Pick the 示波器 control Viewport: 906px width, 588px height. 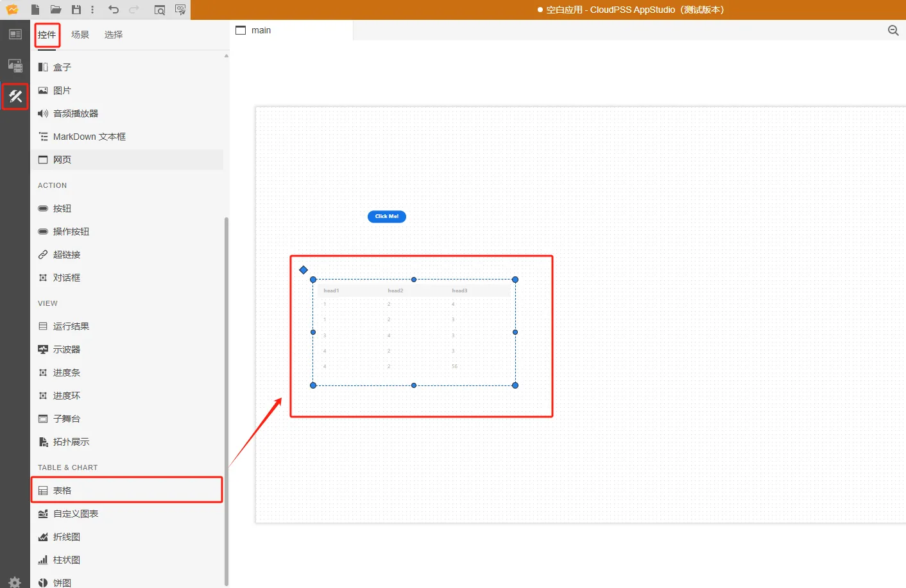click(x=127, y=349)
